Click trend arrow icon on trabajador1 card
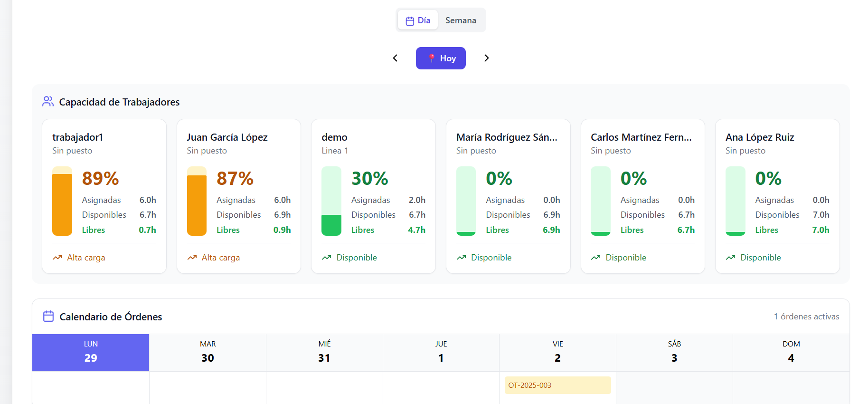Viewport: 868px width, 404px height. coord(57,258)
